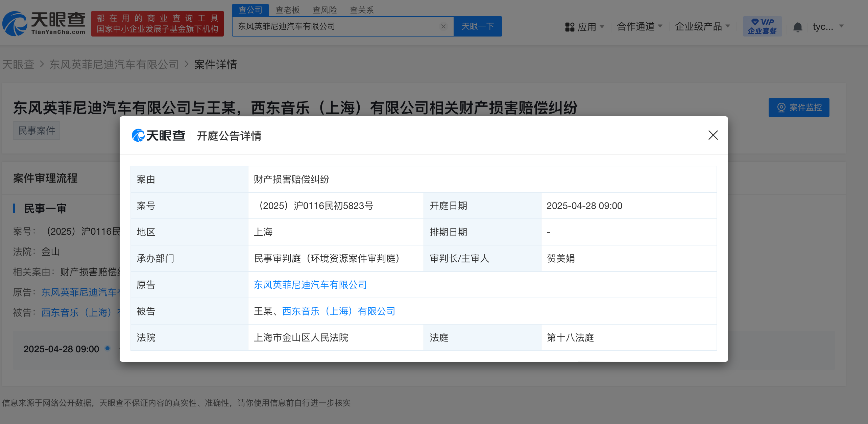
Task: Select judge name 贺美娟
Action: pos(561,258)
